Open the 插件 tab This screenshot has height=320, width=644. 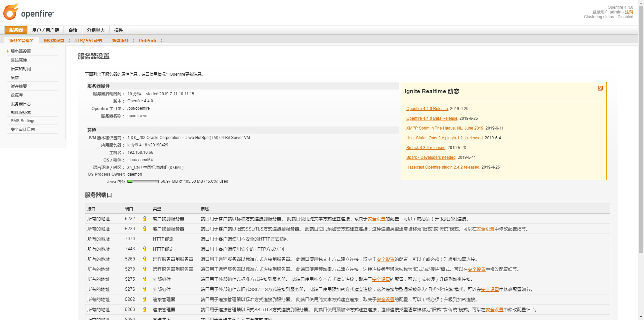[119, 30]
